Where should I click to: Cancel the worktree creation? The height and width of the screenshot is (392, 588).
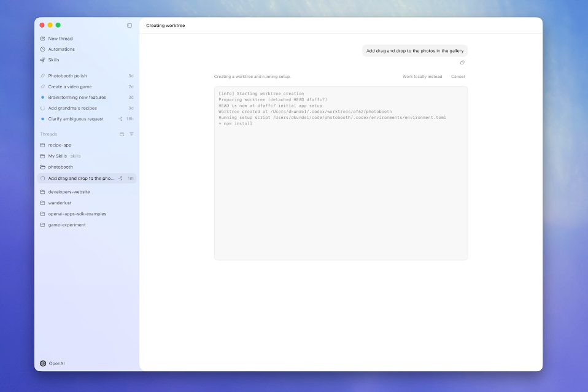tap(458, 77)
